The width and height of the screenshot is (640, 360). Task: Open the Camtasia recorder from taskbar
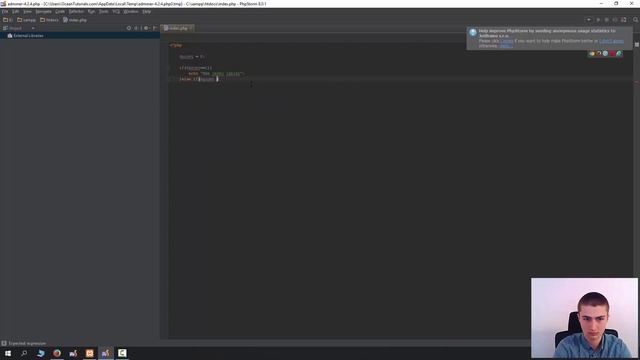[x=122, y=353]
